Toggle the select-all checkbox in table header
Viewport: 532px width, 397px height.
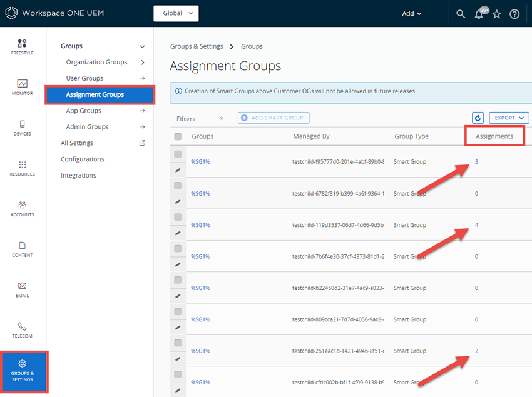[x=178, y=136]
